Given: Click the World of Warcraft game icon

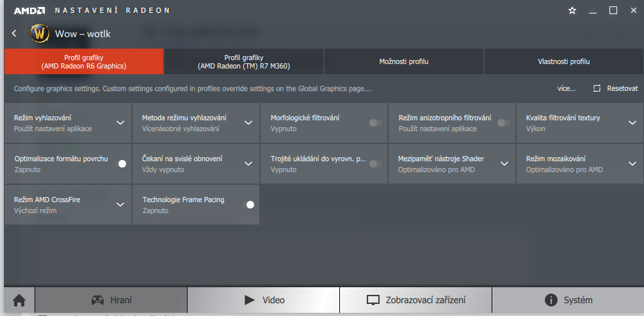Looking at the screenshot, I should point(40,34).
